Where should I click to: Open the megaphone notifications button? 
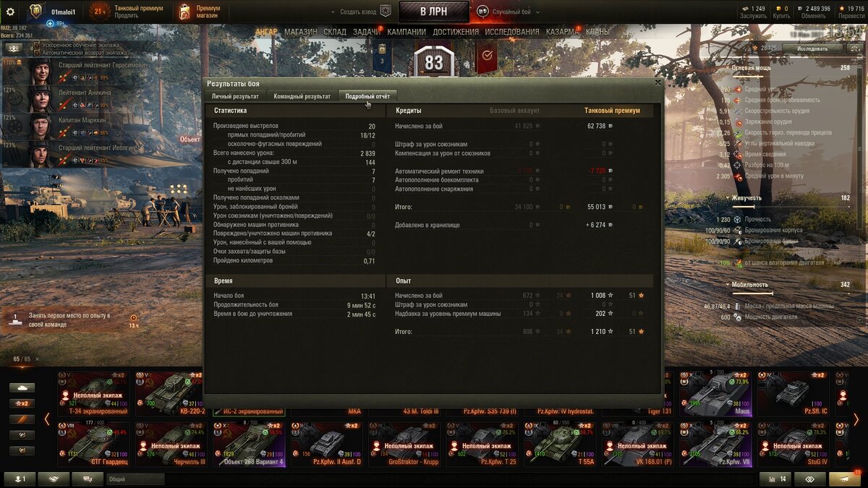[844, 479]
